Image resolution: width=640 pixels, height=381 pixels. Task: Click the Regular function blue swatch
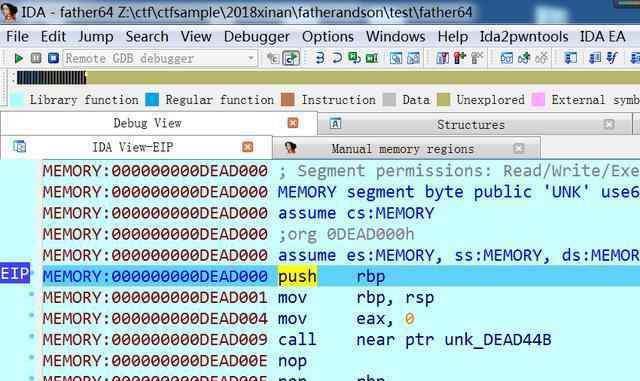[152, 100]
